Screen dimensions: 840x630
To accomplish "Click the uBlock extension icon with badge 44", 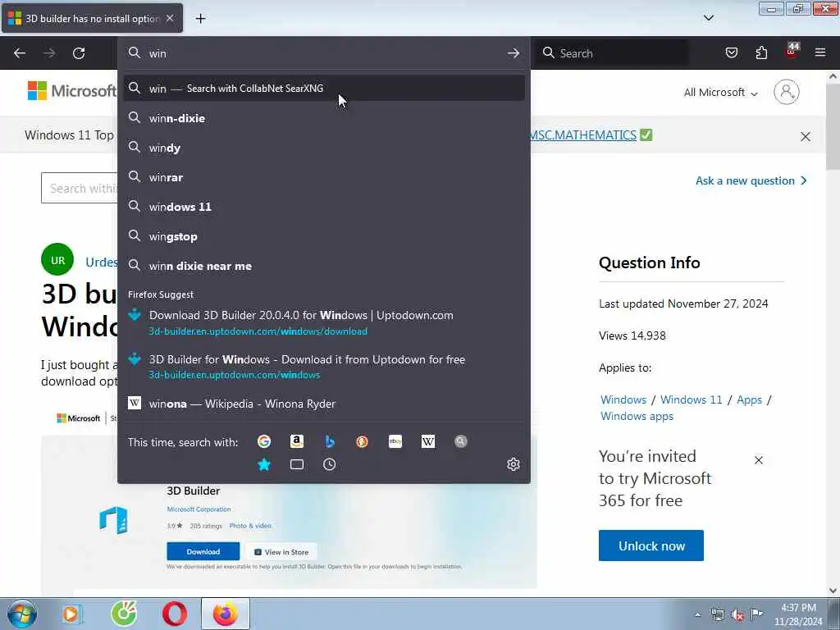I will point(792,52).
